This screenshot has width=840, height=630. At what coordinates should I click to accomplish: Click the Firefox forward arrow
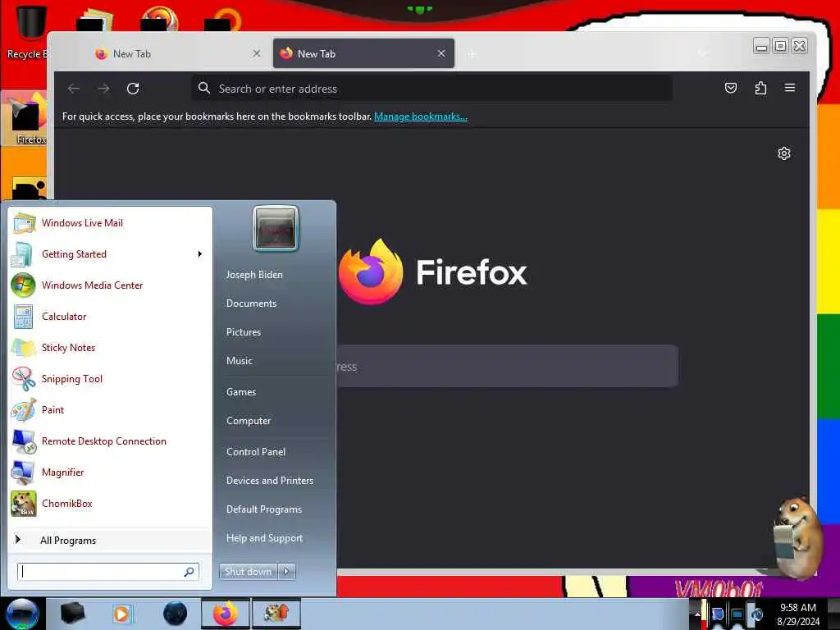pyautogui.click(x=103, y=89)
